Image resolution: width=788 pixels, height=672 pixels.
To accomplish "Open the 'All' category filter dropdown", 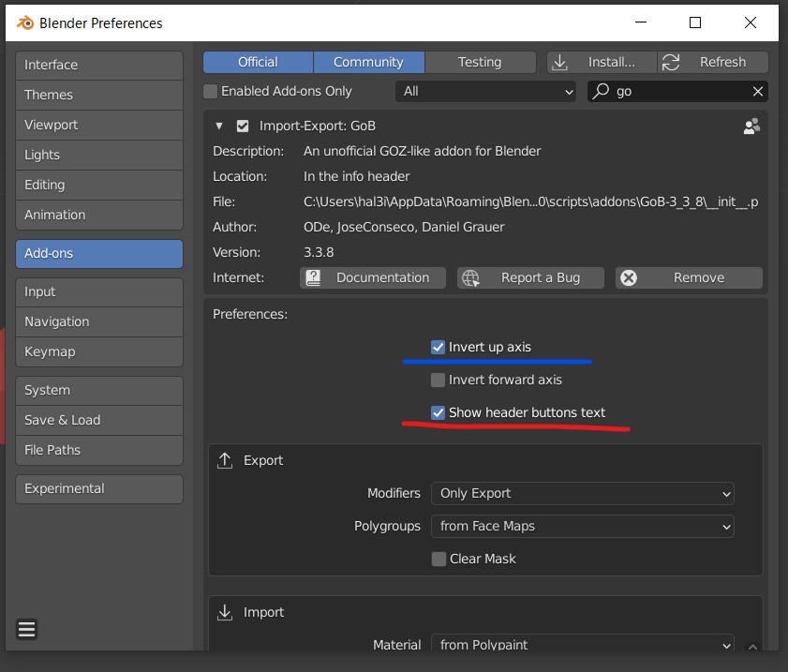I will [x=486, y=91].
